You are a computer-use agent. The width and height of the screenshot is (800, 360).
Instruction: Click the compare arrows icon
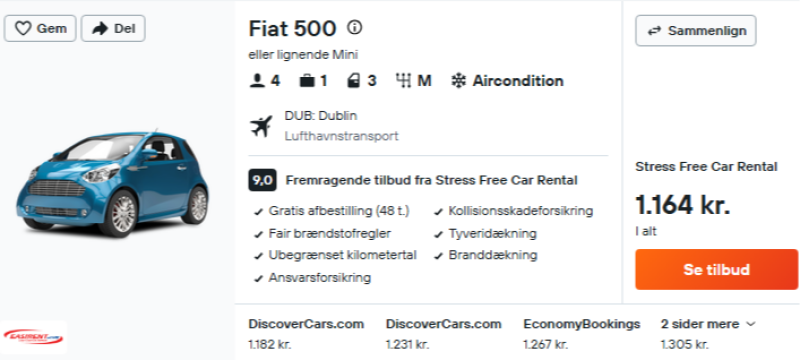654,31
